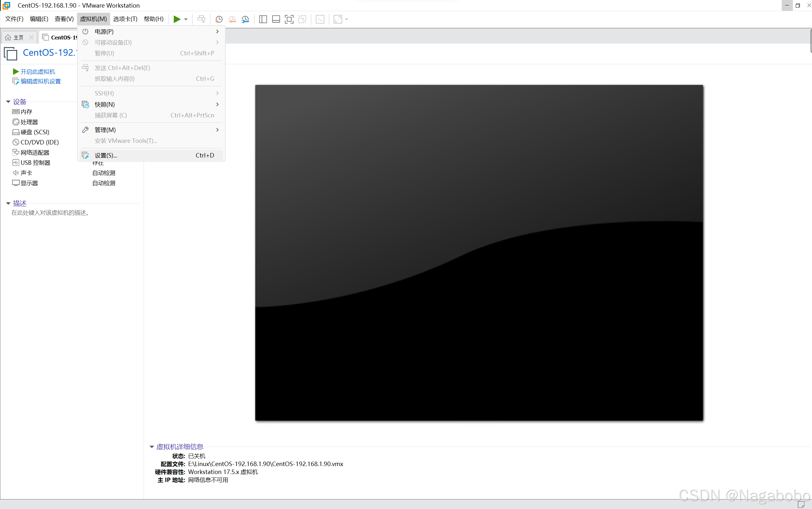Click the green power-on play toolbar icon
The width and height of the screenshot is (812, 509).
(x=177, y=19)
